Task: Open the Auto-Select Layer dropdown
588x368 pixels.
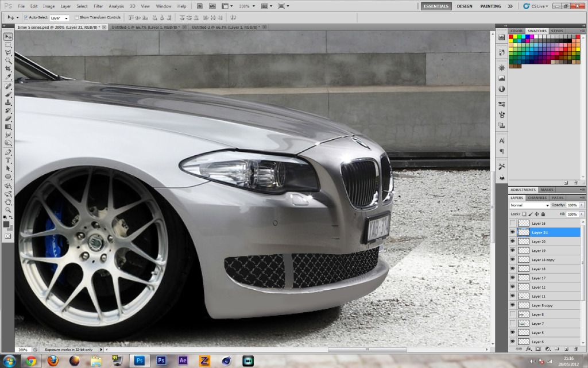Action: coord(60,18)
